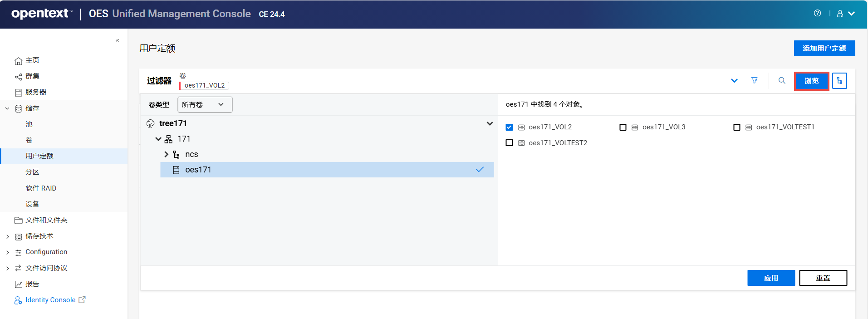Click the search magnifier icon

coord(782,80)
